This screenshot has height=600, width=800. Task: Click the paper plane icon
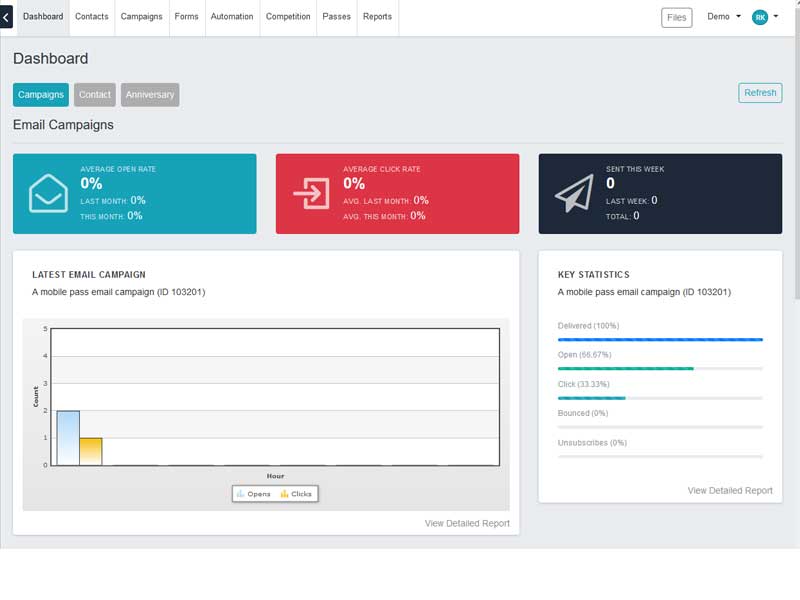[x=574, y=194]
